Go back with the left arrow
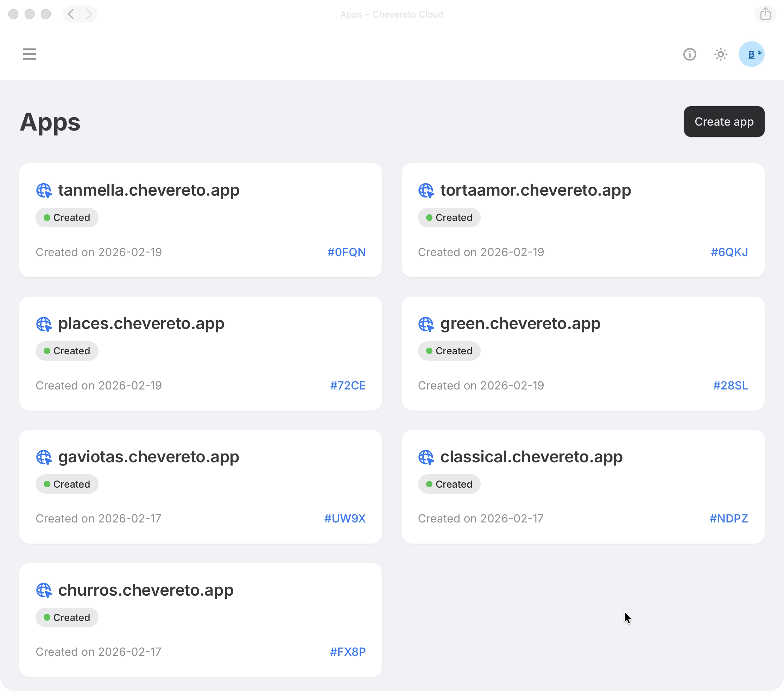The width and height of the screenshot is (784, 691). pyautogui.click(x=71, y=14)
